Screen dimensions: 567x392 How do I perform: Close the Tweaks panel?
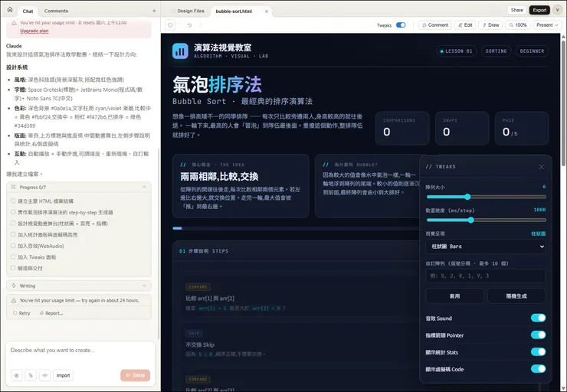click(x=541, y=167)
